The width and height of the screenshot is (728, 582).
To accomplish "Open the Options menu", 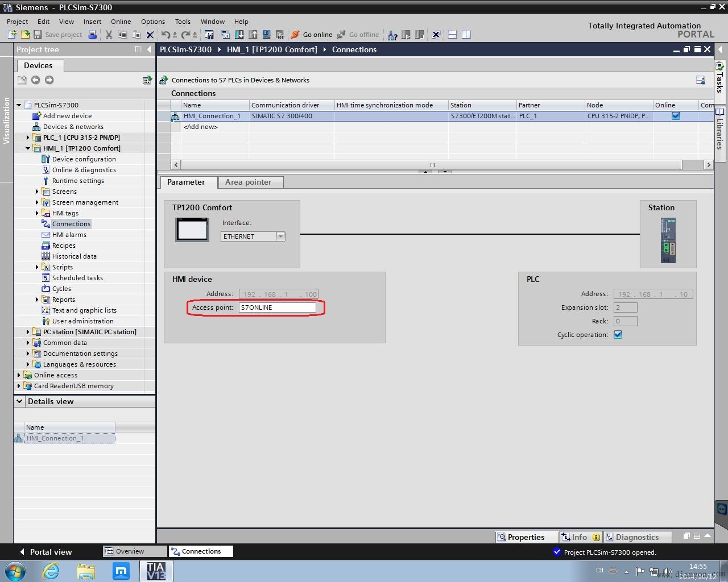I will (152, 22).
